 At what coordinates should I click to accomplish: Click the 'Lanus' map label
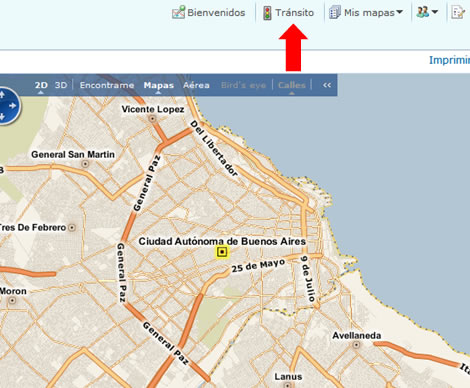click(288, 377)
